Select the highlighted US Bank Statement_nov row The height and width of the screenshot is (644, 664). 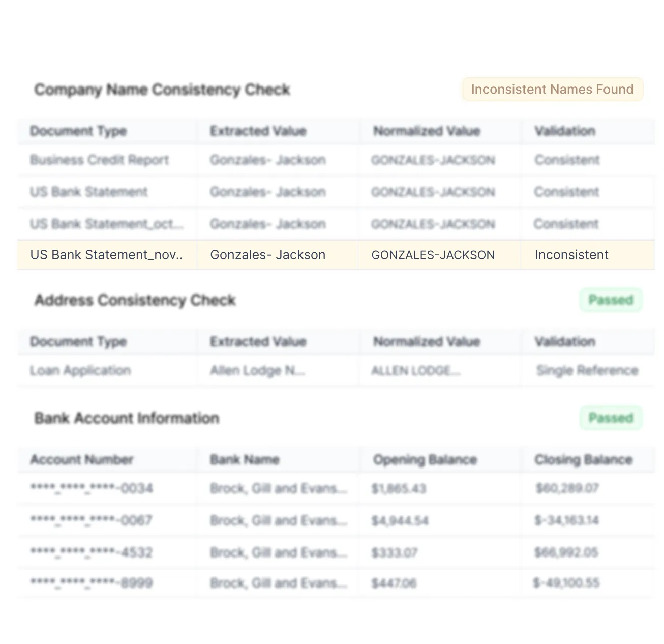point(107,255)
